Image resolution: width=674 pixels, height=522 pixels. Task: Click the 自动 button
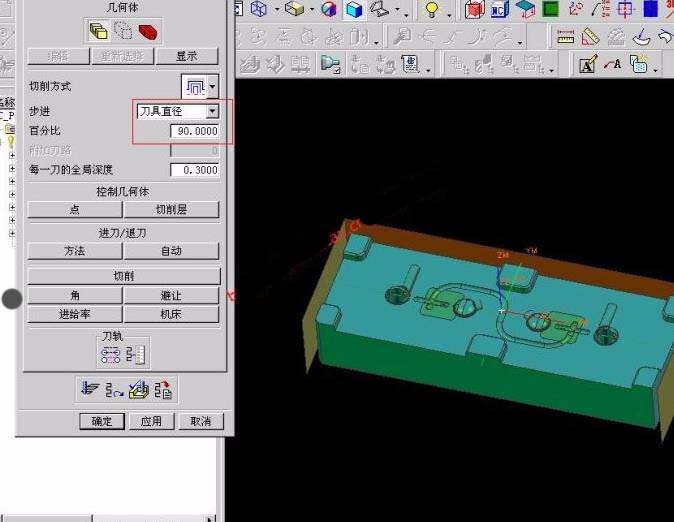[171, 251]
